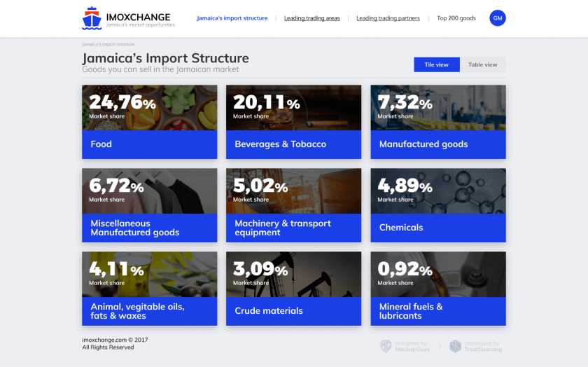Go to Leading trading areas
Screen dimensions: 588x367
point(311,18)
